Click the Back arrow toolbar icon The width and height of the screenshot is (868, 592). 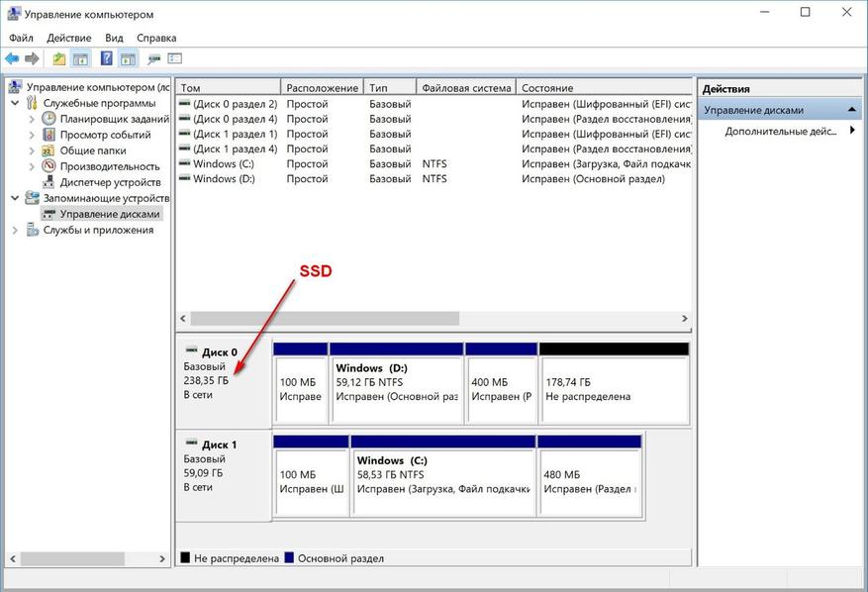coord(12,58)
